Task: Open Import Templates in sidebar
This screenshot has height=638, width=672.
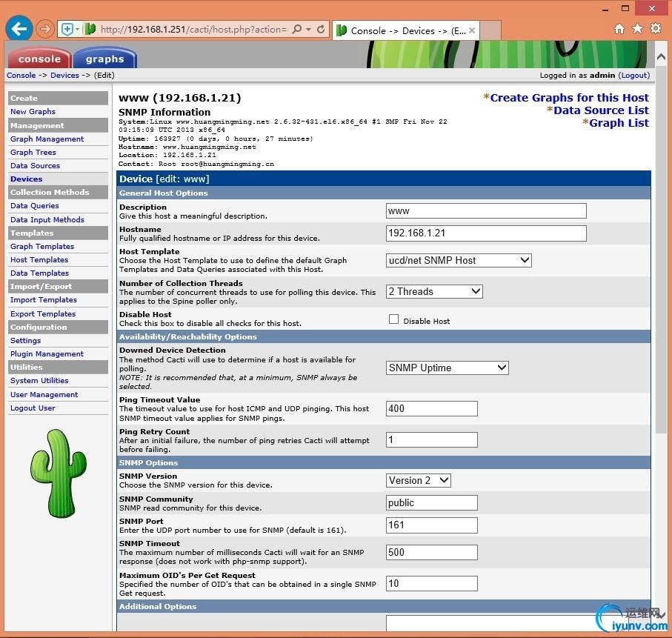Action: coord(44,299)
